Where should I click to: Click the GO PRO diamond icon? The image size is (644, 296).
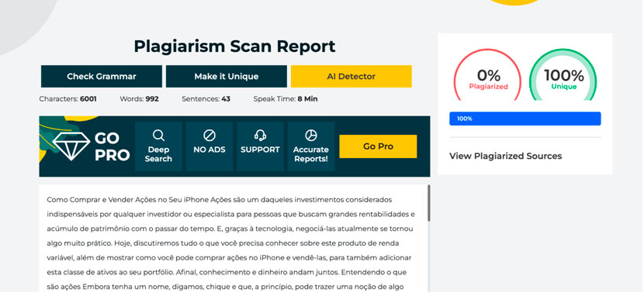click(x=71, y=146)
